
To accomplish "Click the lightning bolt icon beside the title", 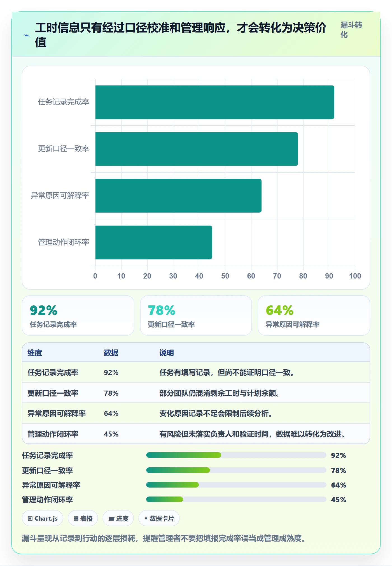I will tap(26, 35).
